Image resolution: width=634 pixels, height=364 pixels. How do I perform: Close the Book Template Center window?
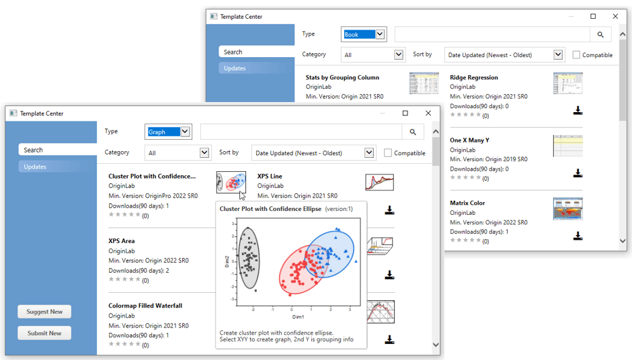[x=615, y=16]
